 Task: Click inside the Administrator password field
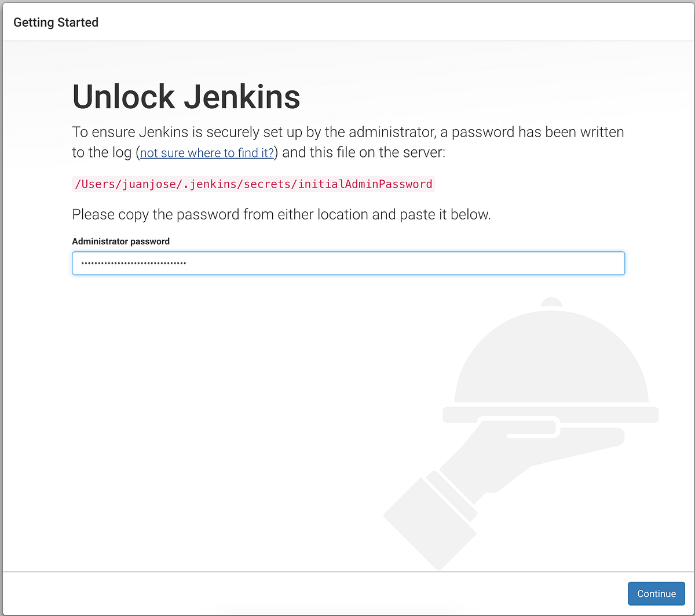tap(348, 263)
